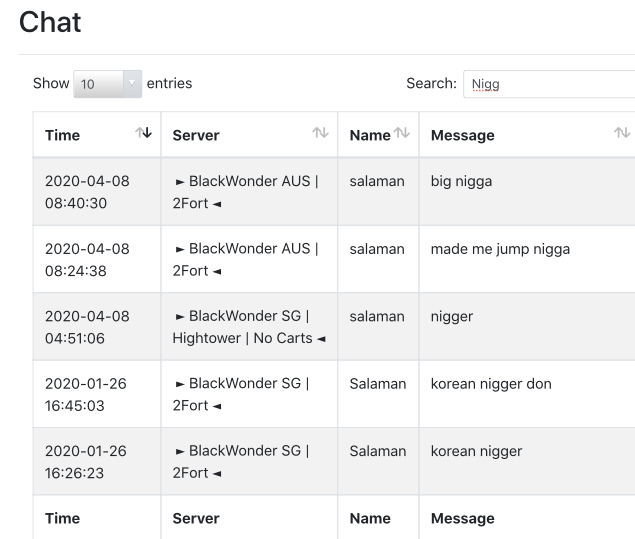The height and width of the screenshot is (539, 635).
Task: Click the Hightower No Carts server cell
Action: (249, 327)
